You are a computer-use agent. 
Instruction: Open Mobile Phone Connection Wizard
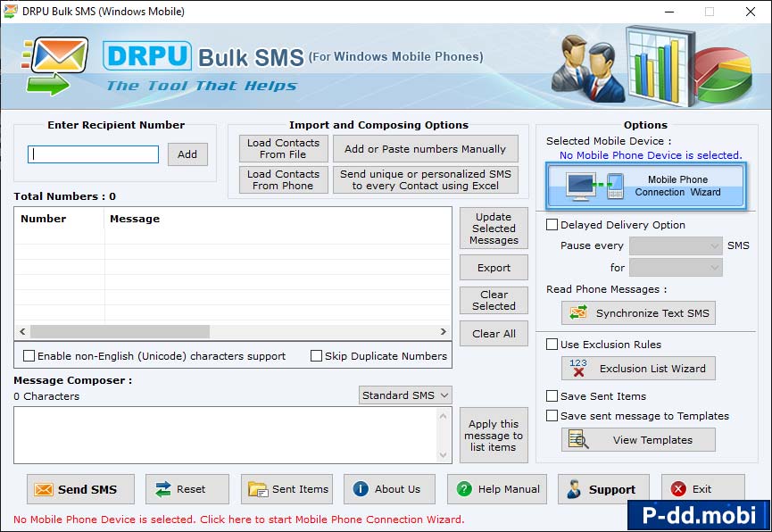[x=645, y=186]
